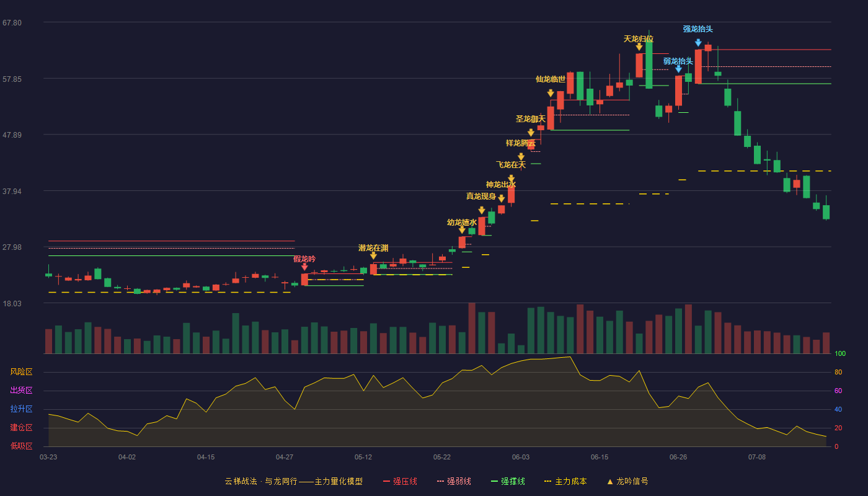
Task: Hide the 强撑线 series via legend
Action: 508,481
